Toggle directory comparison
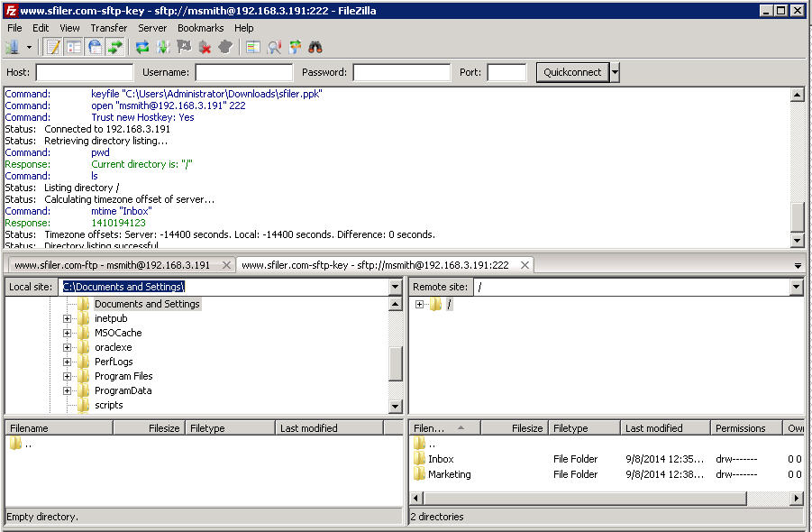This screenshot has width=812, height=532. (274, 48)
